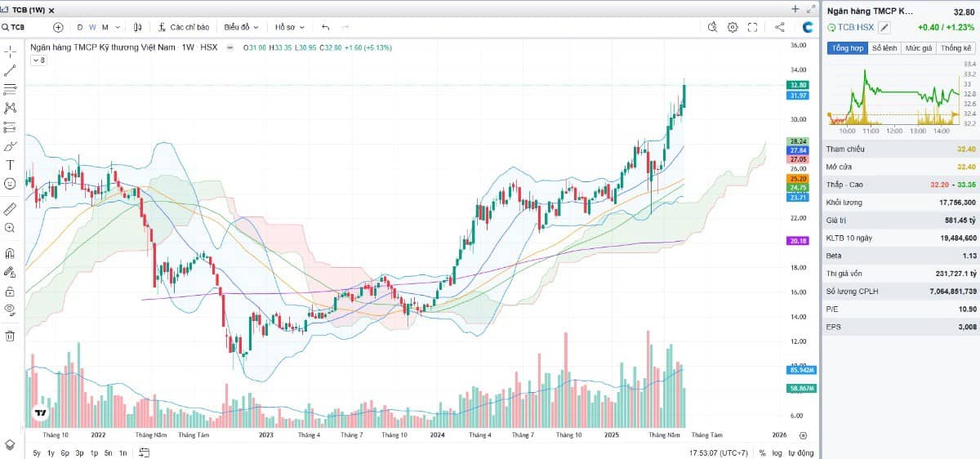The image size is (980, 459).
Task: Set the chart range to 3p
Action: (79, 452)
